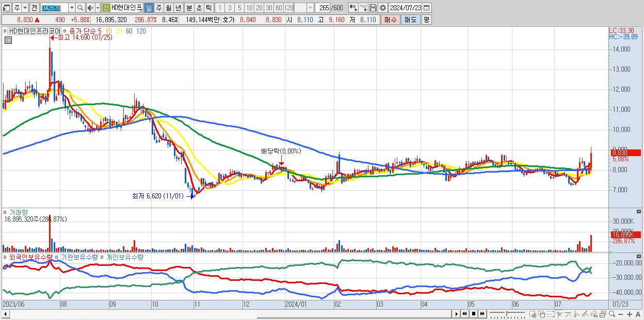Stop the chart replay
This screenshot has height=320, width=644.
tap(474, 314)
